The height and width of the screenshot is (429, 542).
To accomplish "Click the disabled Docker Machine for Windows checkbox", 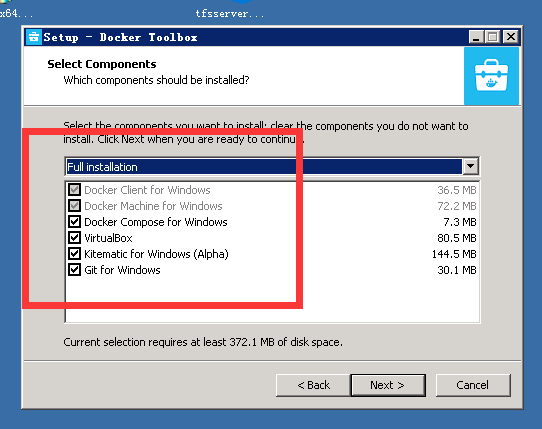I will [x=74, y=206].
